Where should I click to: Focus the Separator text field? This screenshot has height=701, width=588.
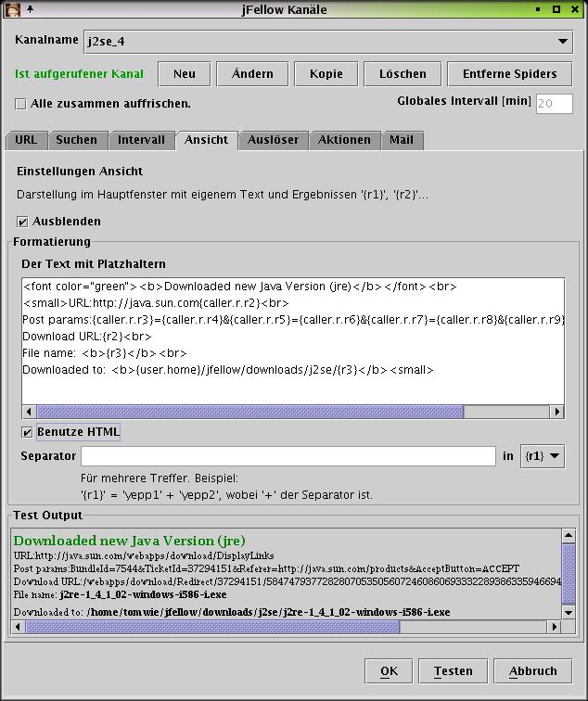tap(288, 456)
